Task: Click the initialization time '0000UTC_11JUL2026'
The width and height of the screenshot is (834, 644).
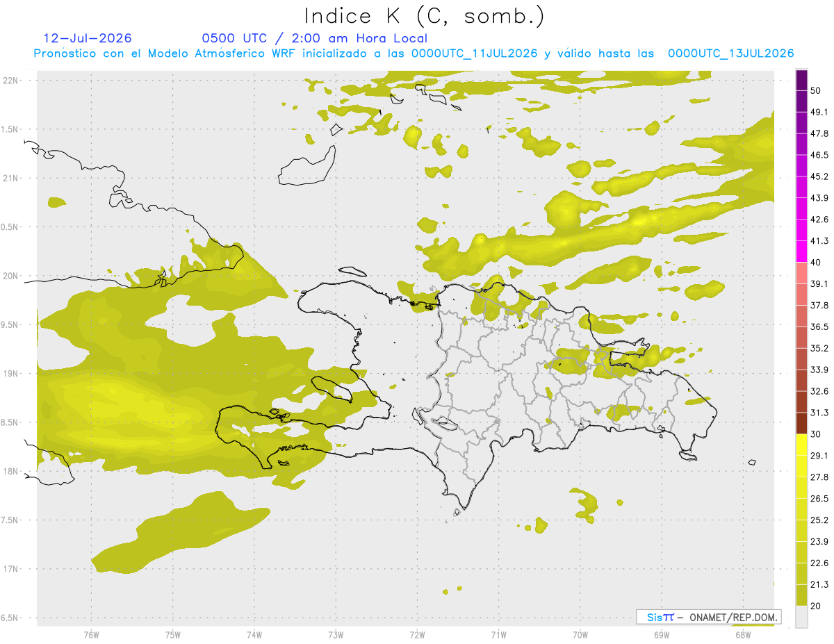Action: (x=475, y=53)
